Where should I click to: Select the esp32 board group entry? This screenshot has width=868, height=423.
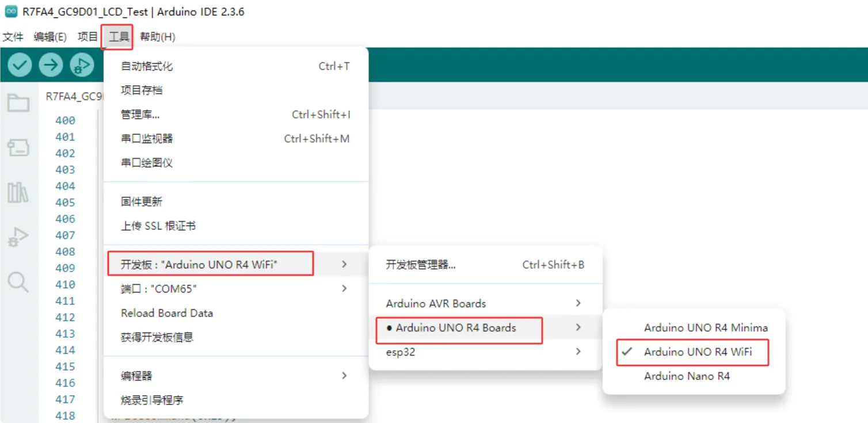tap(485, 352)
